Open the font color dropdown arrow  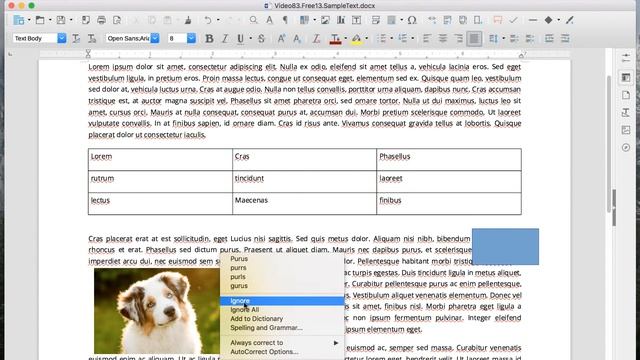point(345,38)
